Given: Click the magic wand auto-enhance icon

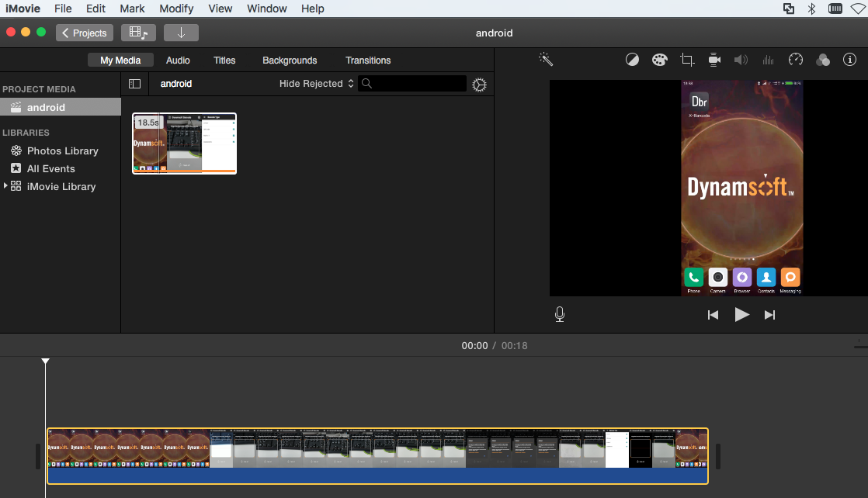Looking at the screenshot, I should click(x=546, y=60).
